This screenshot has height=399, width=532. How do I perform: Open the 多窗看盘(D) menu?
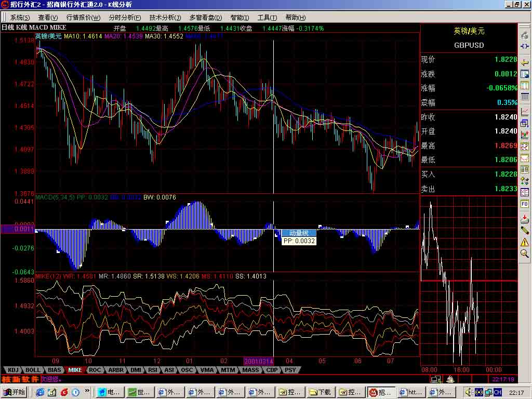[205, 17]
